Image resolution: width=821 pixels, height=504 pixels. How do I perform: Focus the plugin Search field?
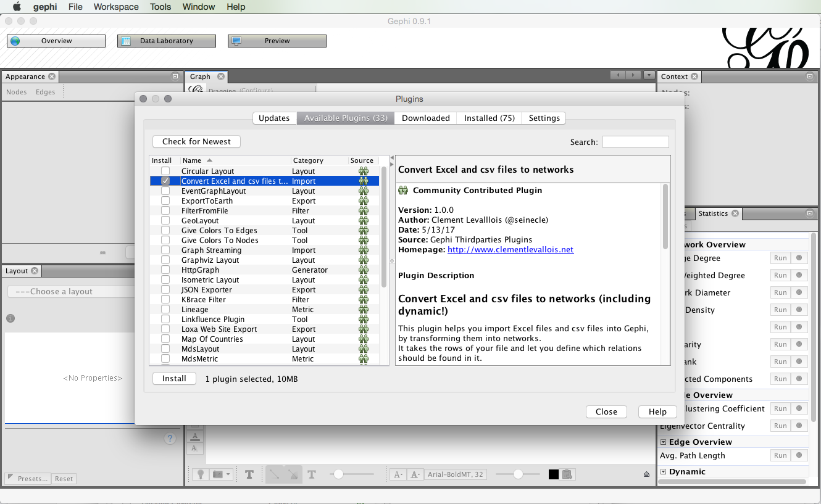pos(635,142)
